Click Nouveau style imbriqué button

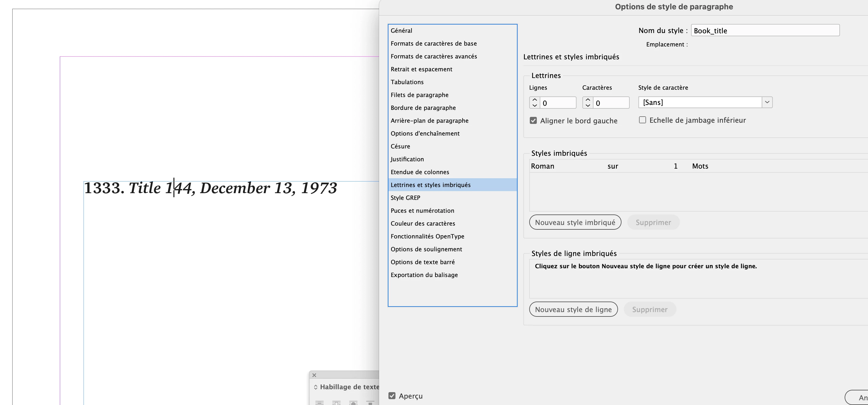click(575, 223)
